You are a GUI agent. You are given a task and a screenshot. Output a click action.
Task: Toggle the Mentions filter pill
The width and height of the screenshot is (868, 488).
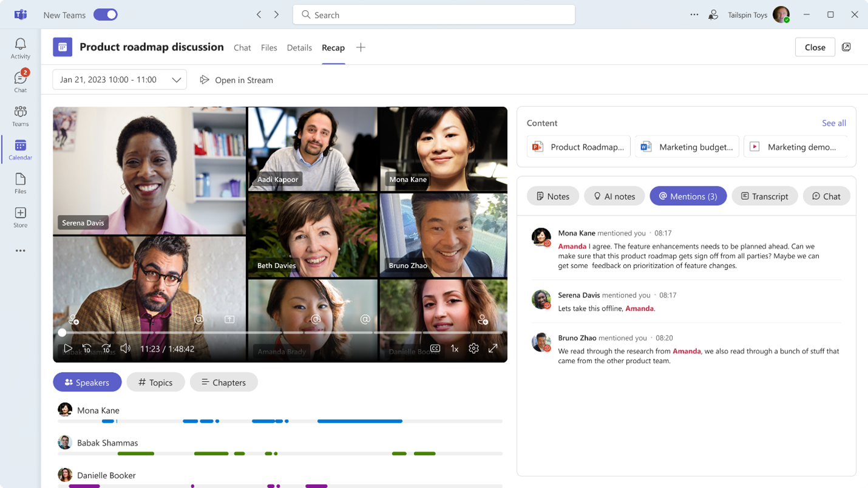click(688, 195)
